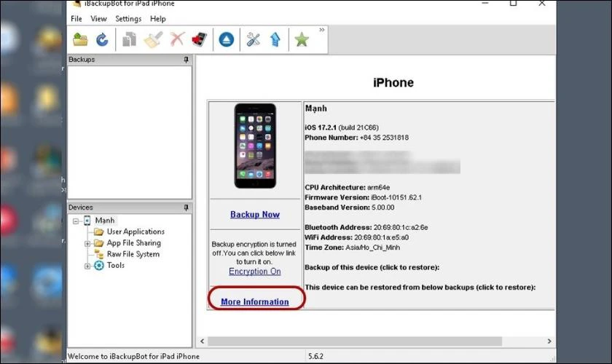Open the File menu
Screen dimensions: 612x364
[x=76, y=19]
